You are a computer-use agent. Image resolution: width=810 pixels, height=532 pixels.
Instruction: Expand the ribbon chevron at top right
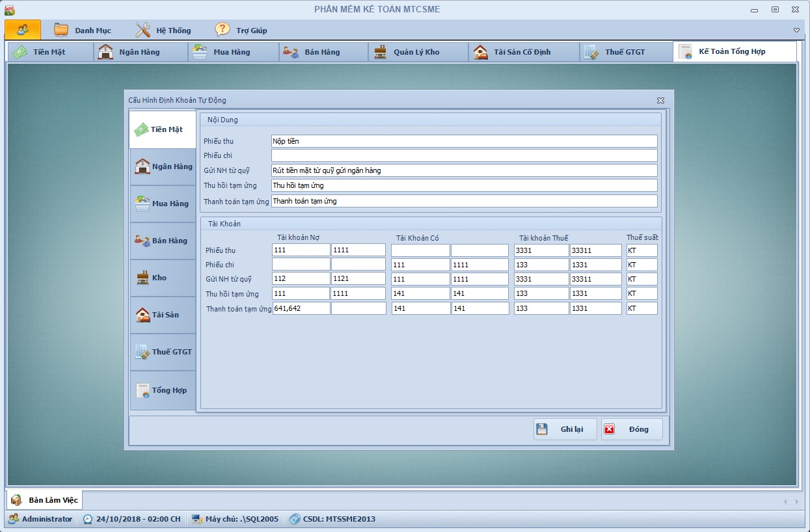pos(796,31)
